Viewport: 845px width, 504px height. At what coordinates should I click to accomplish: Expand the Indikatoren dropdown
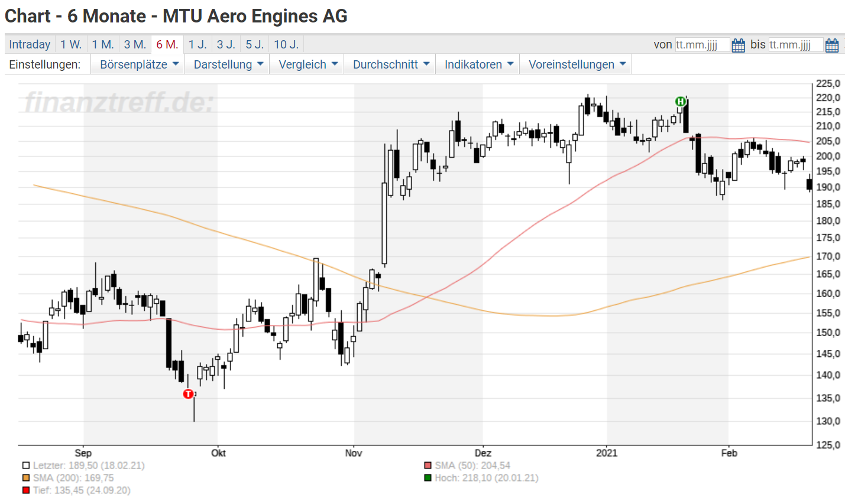pos(478,64)
